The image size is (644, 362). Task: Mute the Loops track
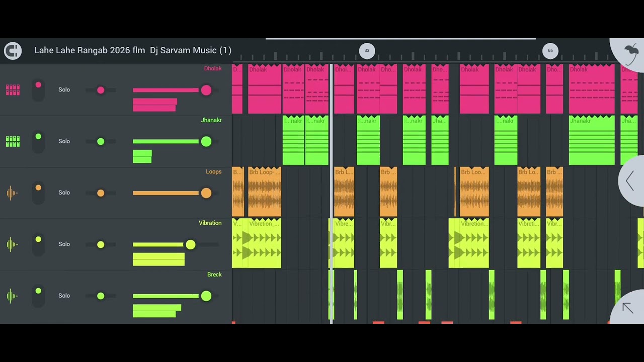point(38,193)
